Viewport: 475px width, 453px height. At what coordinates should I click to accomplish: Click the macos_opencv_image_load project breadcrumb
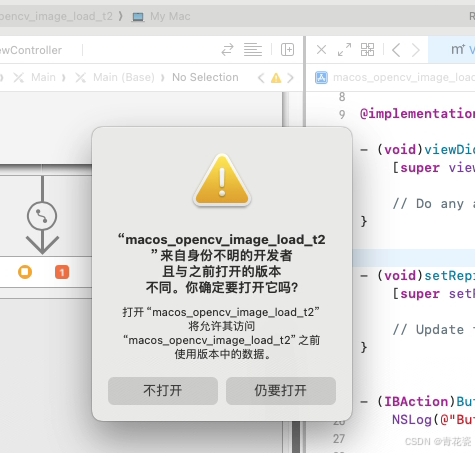click(x=404, y=78)
